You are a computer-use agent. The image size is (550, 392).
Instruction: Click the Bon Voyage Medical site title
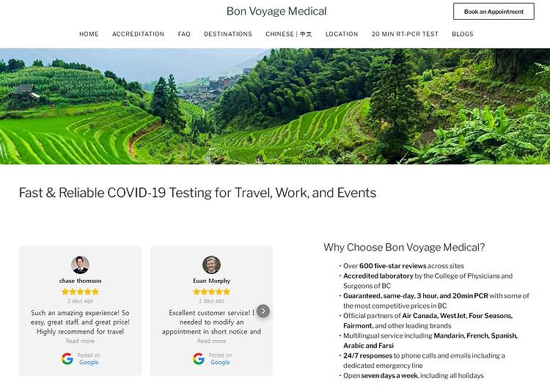tap(276, 11)
